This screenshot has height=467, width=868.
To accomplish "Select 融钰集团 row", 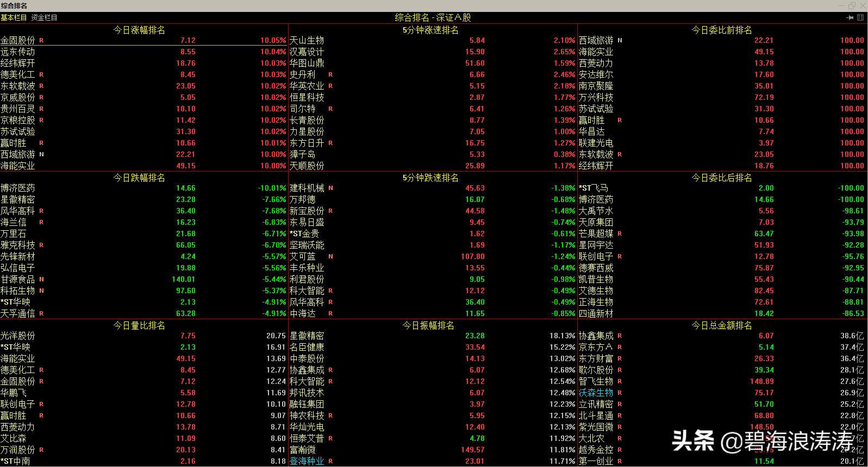I will (433, 404).
